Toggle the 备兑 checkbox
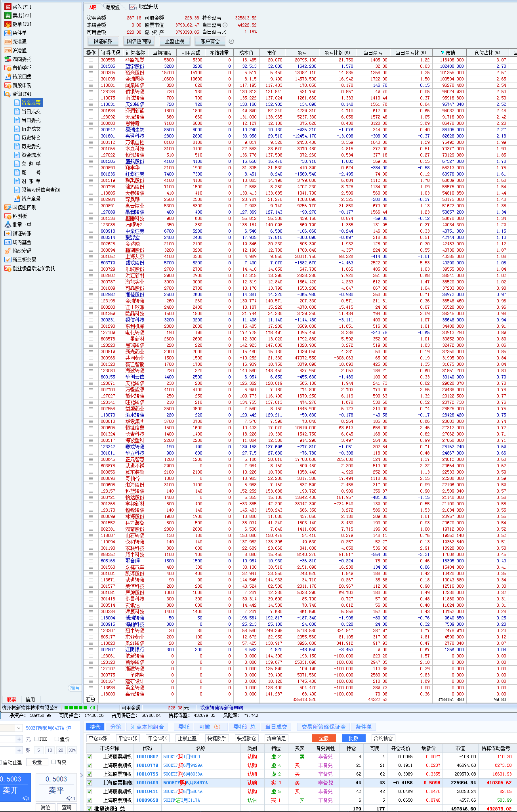Image resolution: width=517 pixels, height=812 pixels. tap(53, 762)
